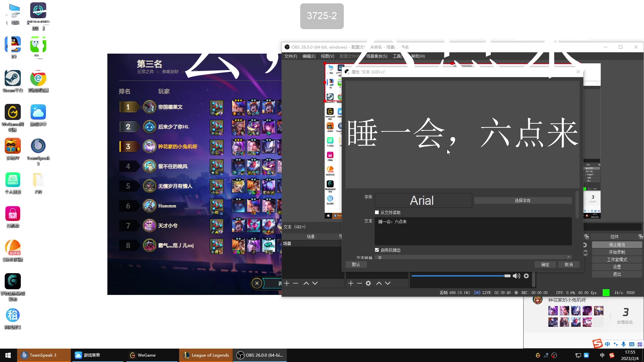Screen dimensions: 644x362
Task: Click the transition duration up arrow
Action: pos(585,251)
